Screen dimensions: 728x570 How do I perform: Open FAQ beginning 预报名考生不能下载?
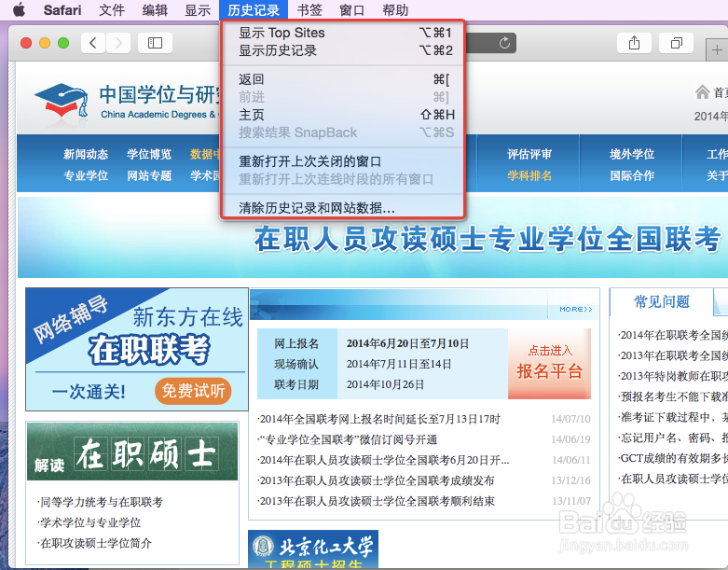tap(673, 396)
